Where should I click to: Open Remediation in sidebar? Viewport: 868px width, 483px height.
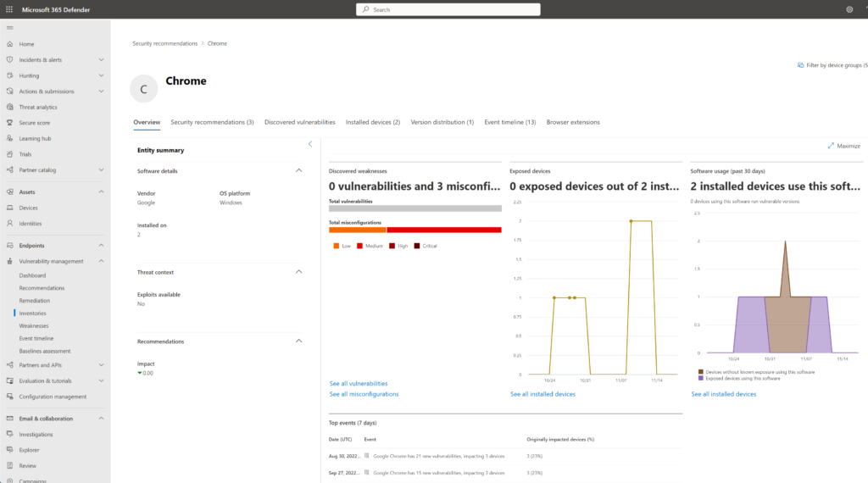pos(34,301)
